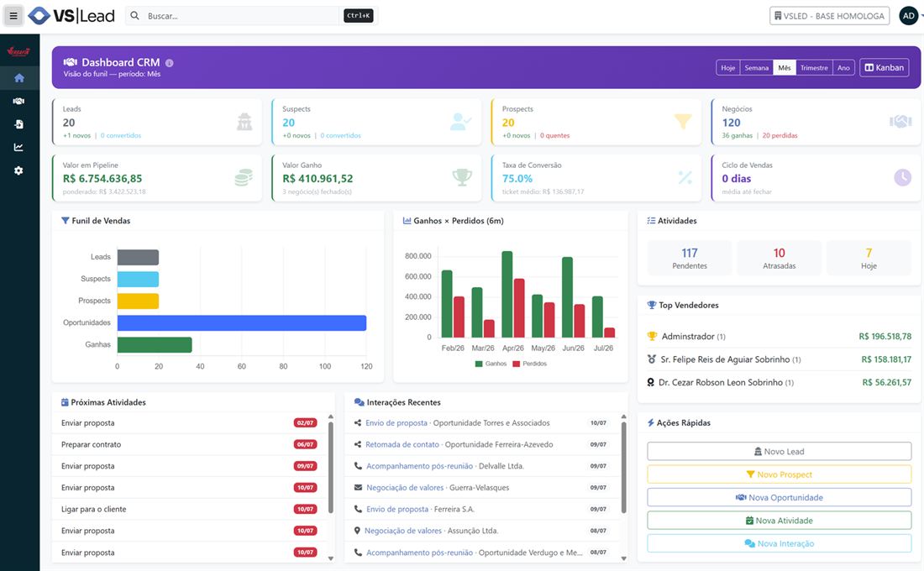Click the Ações Rápidas lightning icon
The width and height of the screenshot is (924, 571).
click(650, 422)
